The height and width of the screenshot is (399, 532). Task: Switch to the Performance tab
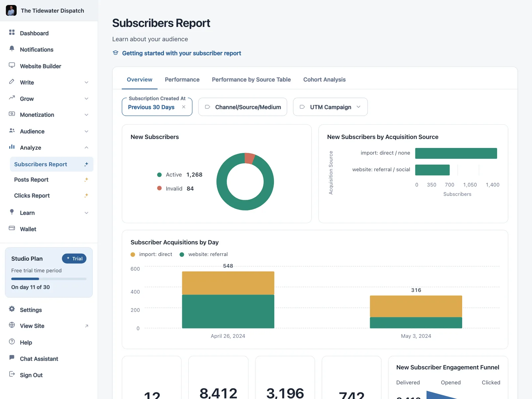coord(182,80)
